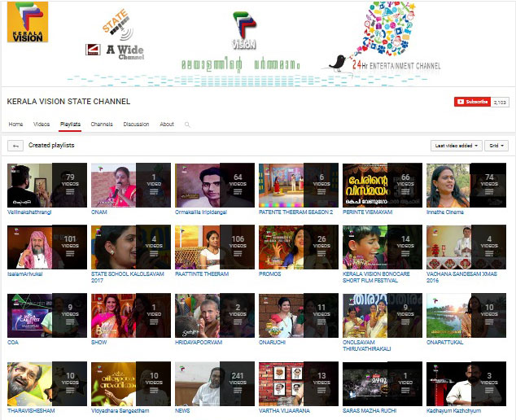The image size is (516, 420).
Task: Click the STATE SCHOOL KALOLSAVAM 2017 link
Action: pos(127,277)
